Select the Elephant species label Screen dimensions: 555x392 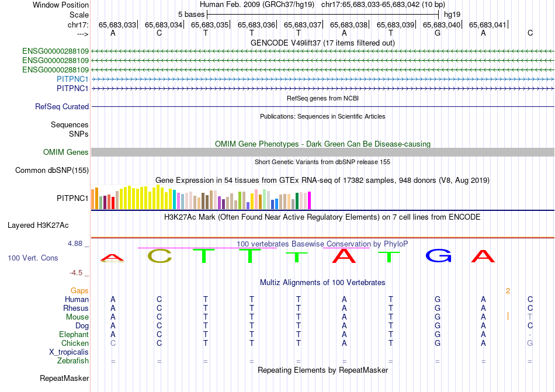tap(74, 334)
